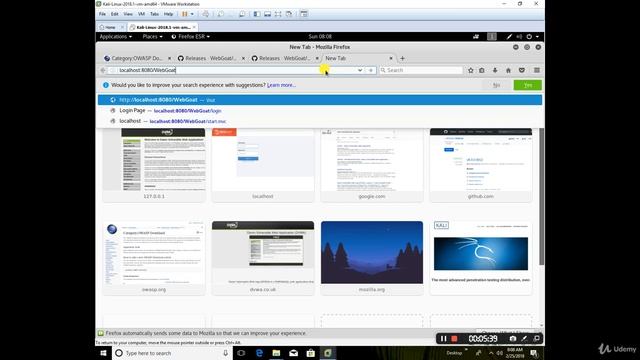The height and width of the screenshot is (360, 640).
Task: Click Learn more link in suggestions bar
Action: tap(281, 85)
